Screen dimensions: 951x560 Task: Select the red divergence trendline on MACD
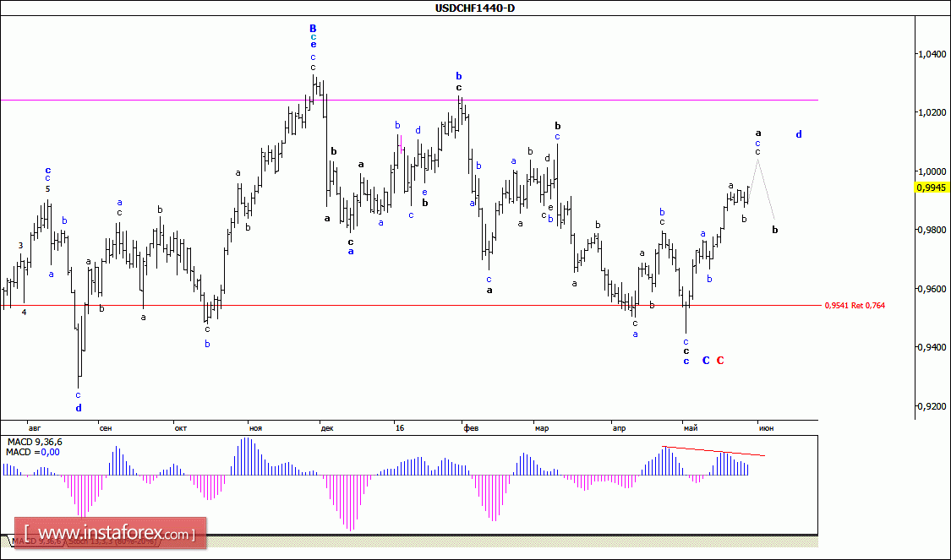tap(713, 451)
